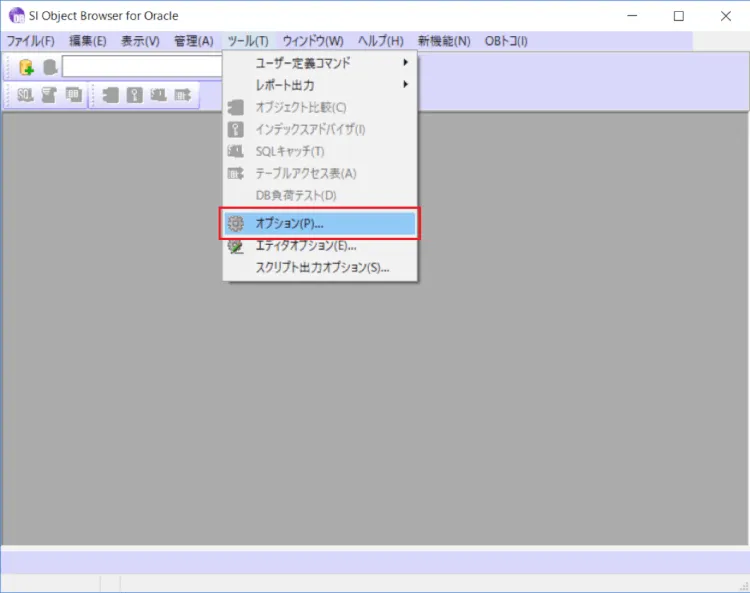Click the SI Object Browser title icon
750x593 pixels.
pos(17,15)
